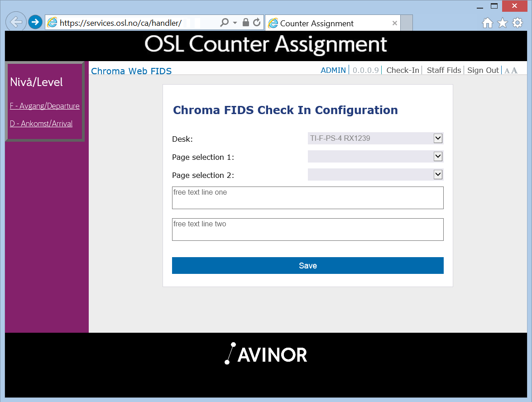Open the Staff Fids menu item
Screen dimensions: 532x402
pos(444,70)
